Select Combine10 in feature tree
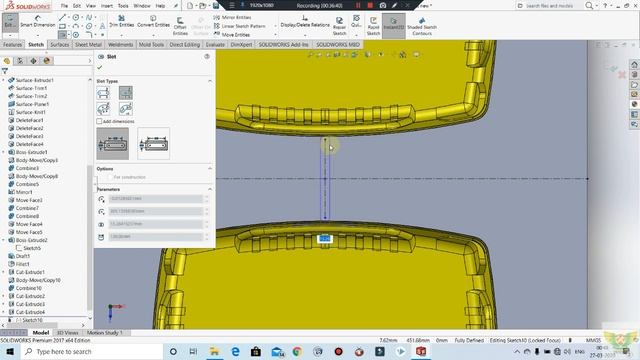640x360 pixels. [x=29, y=288]
